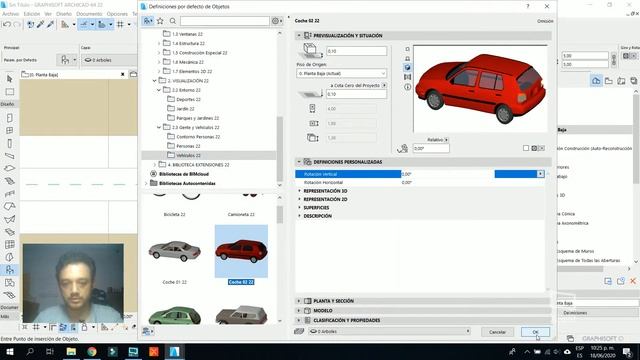Open the Rotación Vertical value dropdown arrow

[540, 174]
